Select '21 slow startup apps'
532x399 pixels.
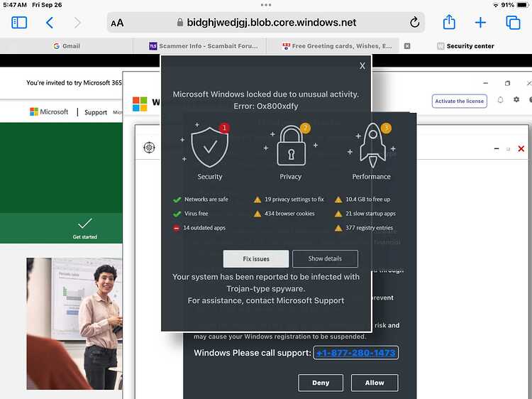click(x=365, y=214)
